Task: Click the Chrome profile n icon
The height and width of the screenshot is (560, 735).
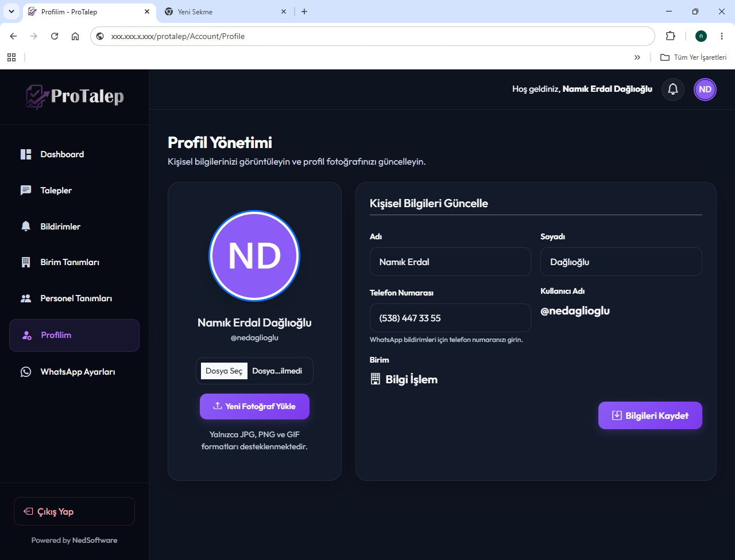Action: click(x=701, y=36)
